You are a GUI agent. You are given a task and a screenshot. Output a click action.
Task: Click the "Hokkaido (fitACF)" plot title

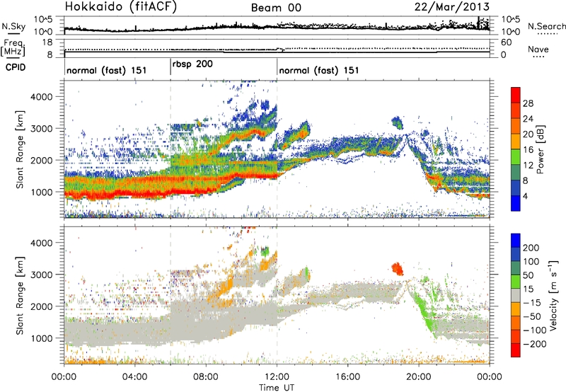click(x=121, y=6)
